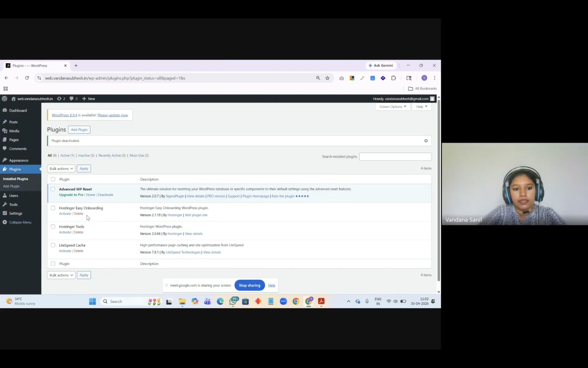
Task: Deactivate Advanced WP Reset
Action: point(105,195)
